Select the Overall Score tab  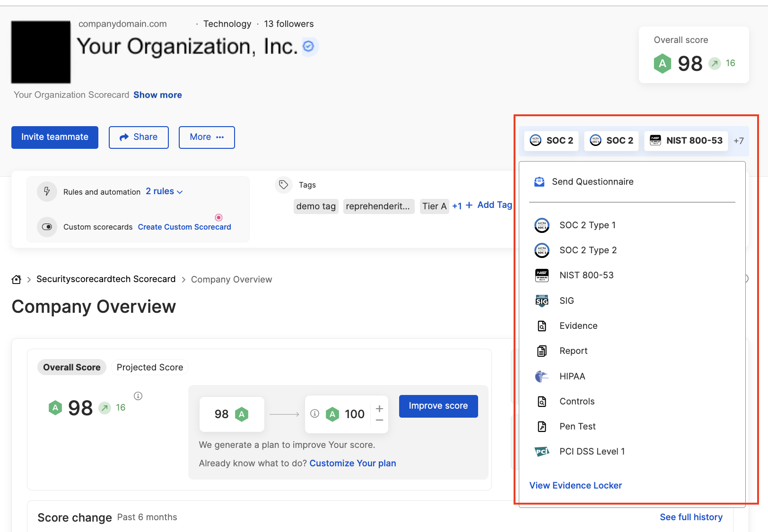(x=72, y=368)
